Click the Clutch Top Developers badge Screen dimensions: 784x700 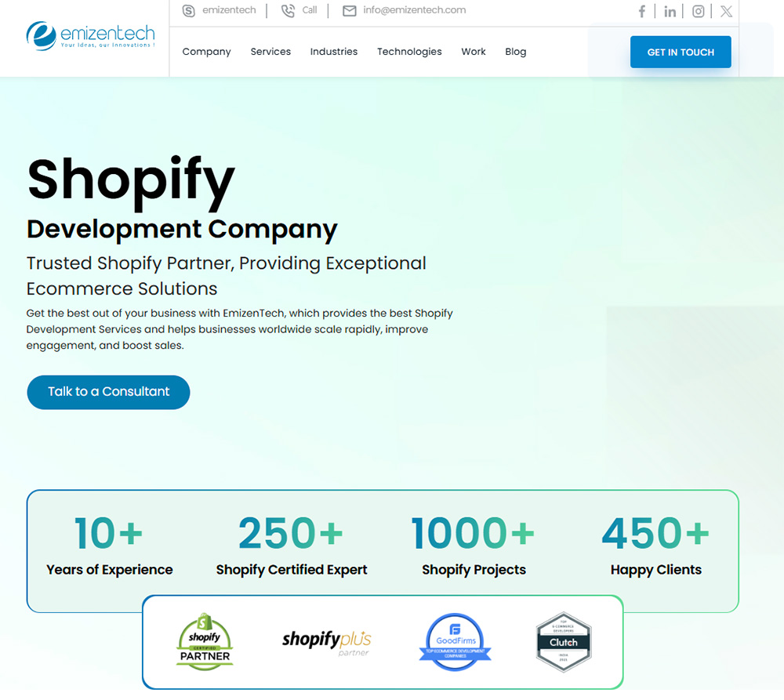pyautogui.click(x=563, y=641)
